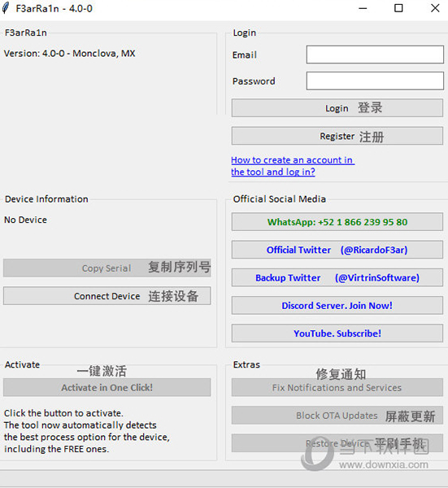Image resolution: width=448 pixels, height=488 pixels.
Task: Focus the Email input field
Action: coord(375,54)
